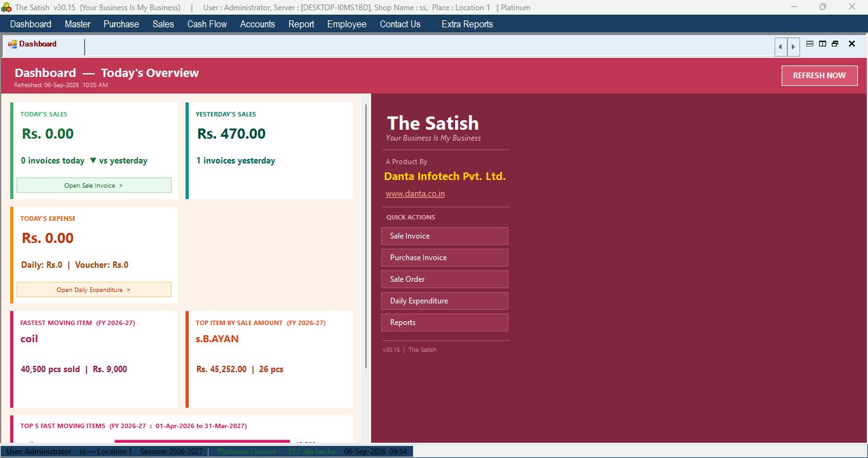
Task: Click fastest moving item name coil
Action: point(29,339)
